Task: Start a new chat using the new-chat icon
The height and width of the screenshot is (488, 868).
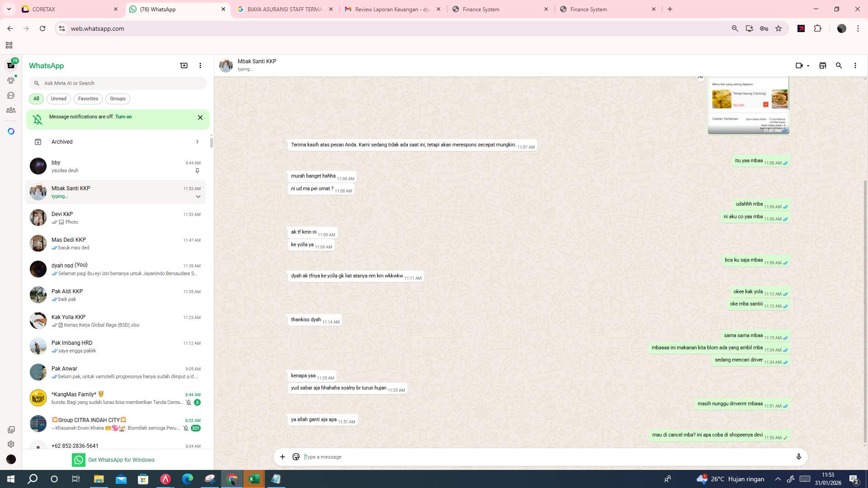Action: tap(184, 66)
